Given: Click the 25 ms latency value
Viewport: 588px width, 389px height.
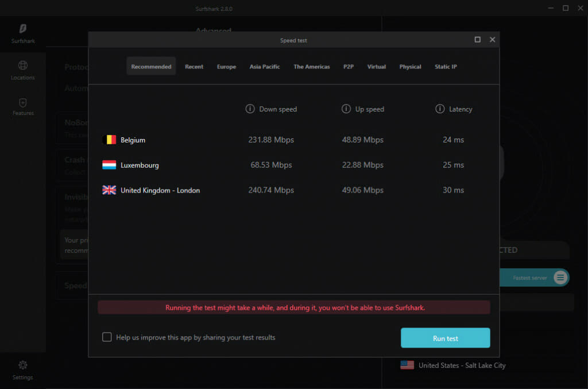Looking at the screenshot, I should point(453,165).
